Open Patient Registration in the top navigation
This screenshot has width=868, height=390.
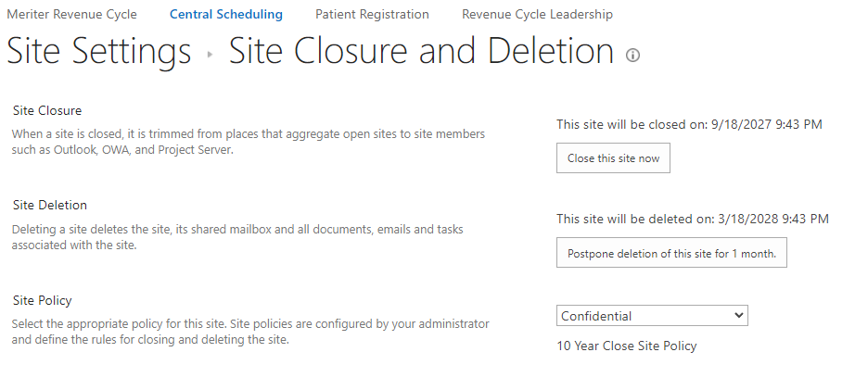(x=372, y=14)
